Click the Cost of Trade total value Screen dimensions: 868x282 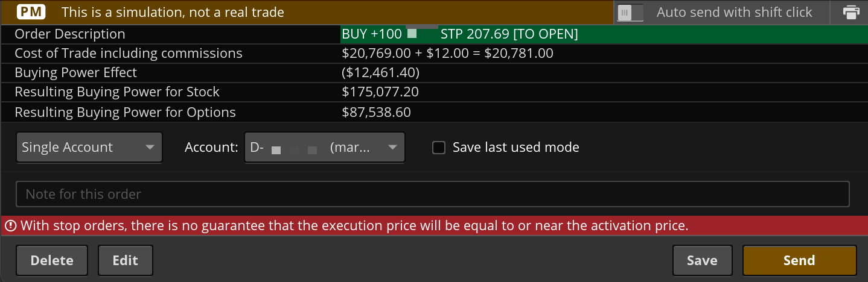click(447, 54)
